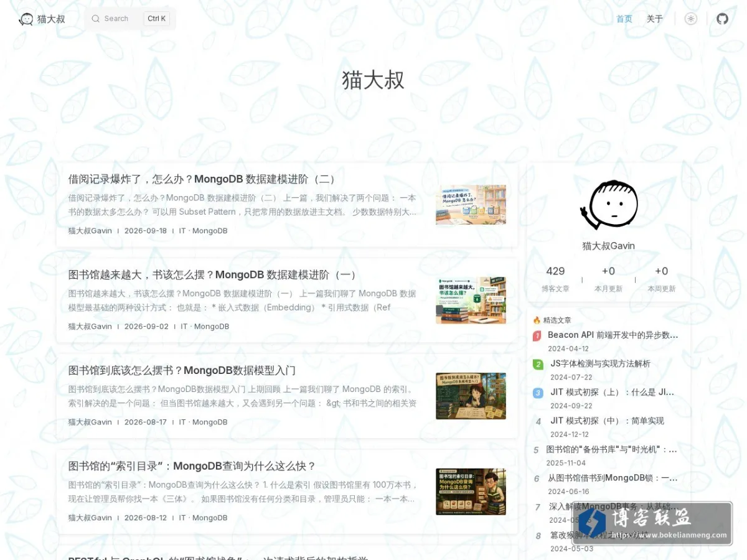Open featured article 从图书馆借书到MongoDB锁

[613, 478]
